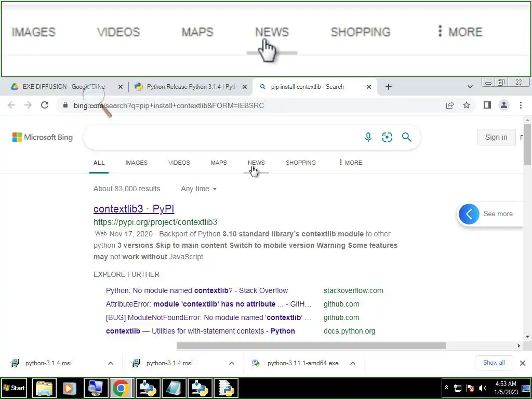Click the Chrome address bar URL
The image size is (532, 399).
click(169, 105)
